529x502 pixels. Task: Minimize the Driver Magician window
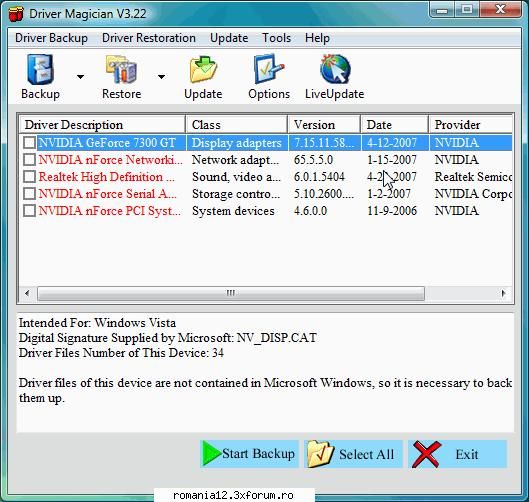click(442, 10)
